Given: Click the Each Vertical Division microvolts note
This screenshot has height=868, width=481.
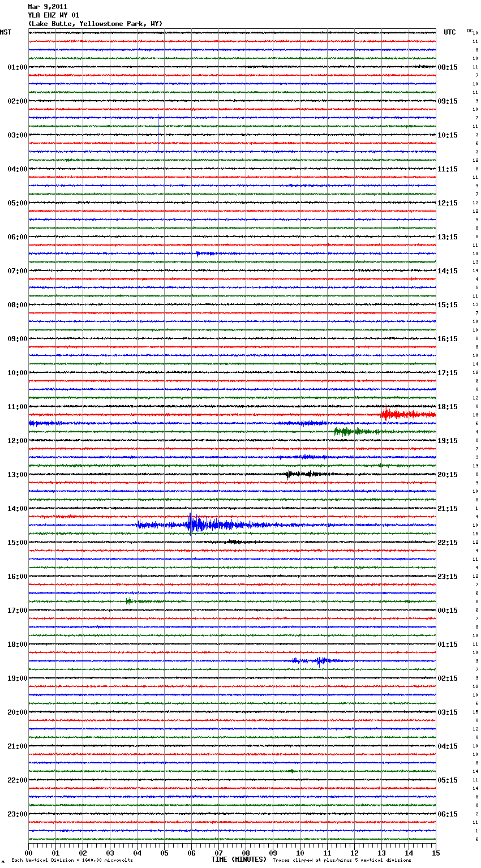Looking at the screenshot, I should pos(72,861).
